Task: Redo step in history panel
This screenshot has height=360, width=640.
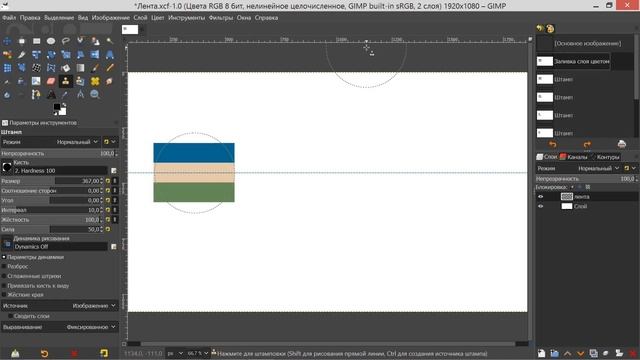Action: click(x=587, y=144)
